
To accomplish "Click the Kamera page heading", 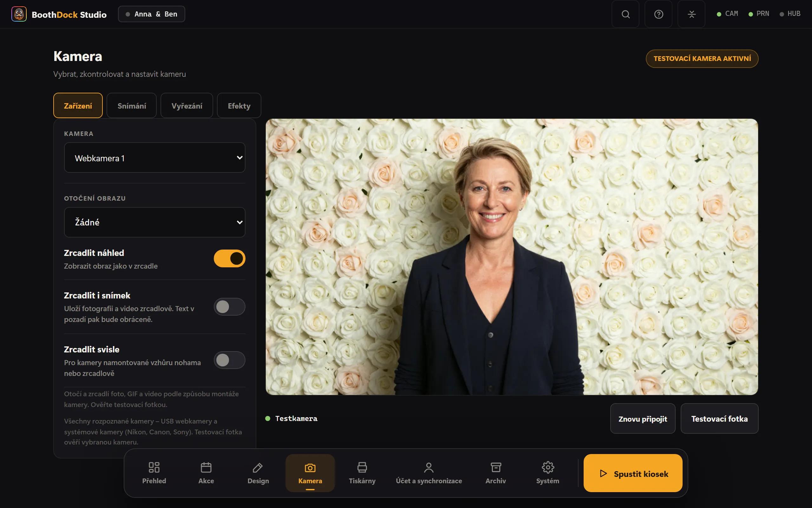I will pyautogui.click(x=77, y=56).
